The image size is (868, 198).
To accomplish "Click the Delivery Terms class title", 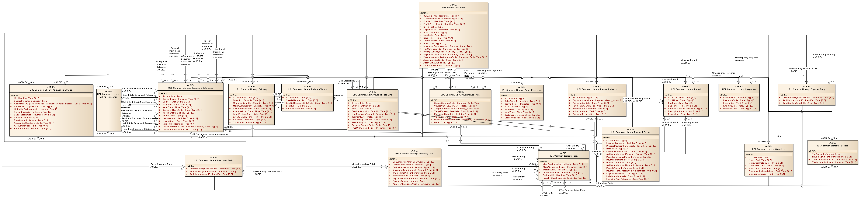I will (x=307, y=89).
